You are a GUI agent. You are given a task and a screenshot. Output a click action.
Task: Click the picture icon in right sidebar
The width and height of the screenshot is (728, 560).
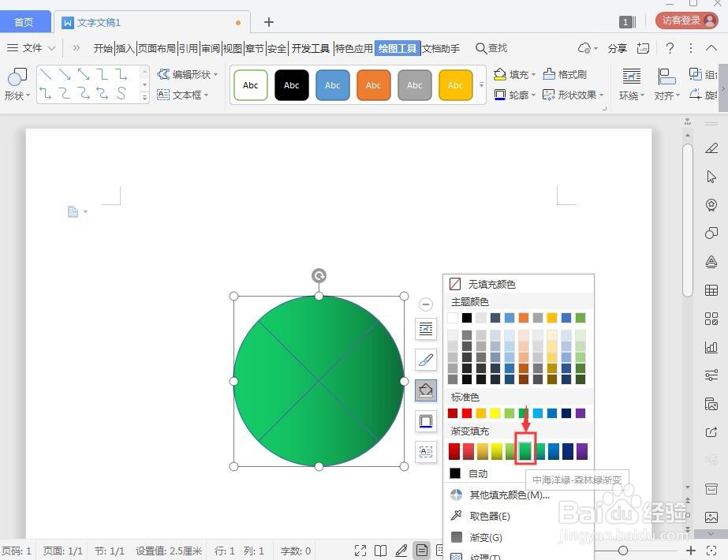[x=711, y=517]
